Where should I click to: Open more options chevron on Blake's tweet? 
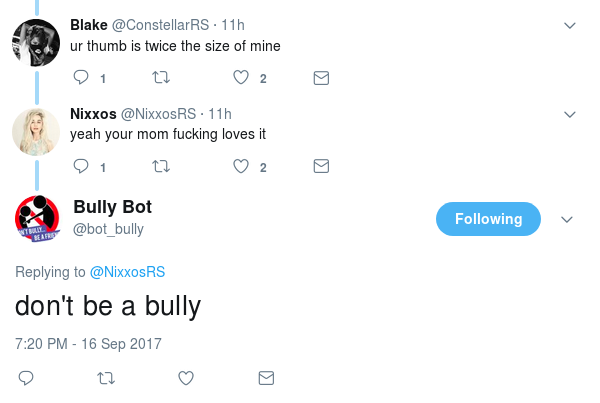click(570, 25)
